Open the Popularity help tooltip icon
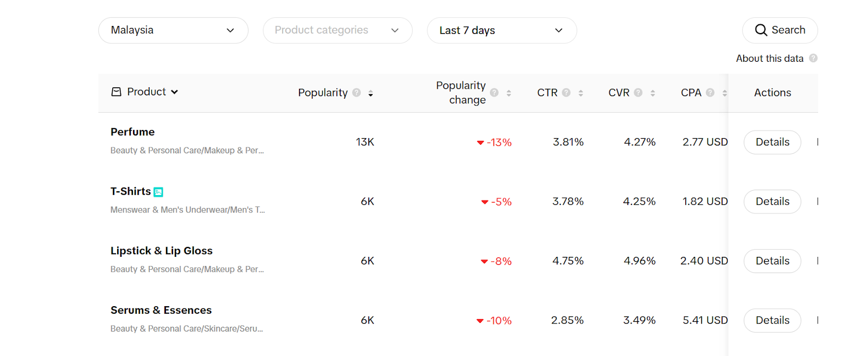Image resolution: width=868 pixels, height=356 pixels. coord(356,92)
